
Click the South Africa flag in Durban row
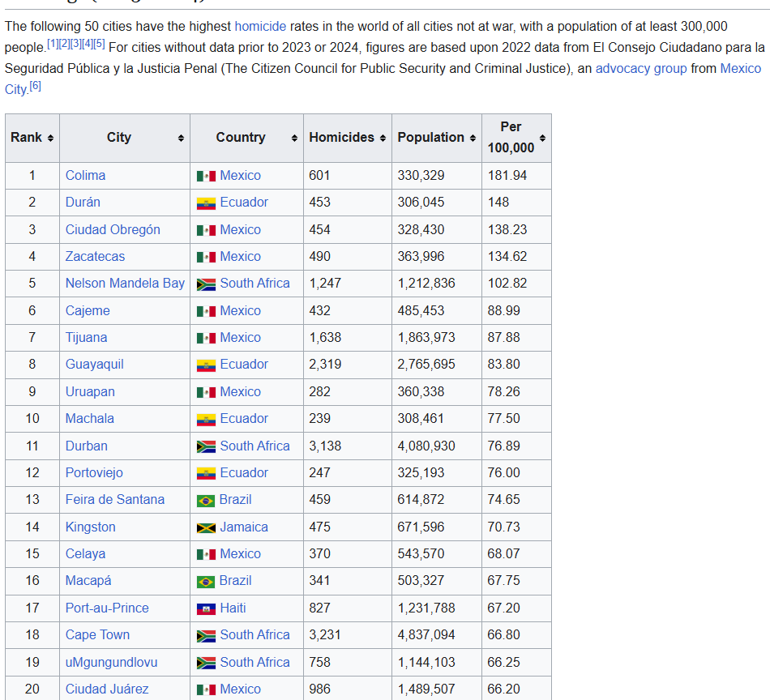coord(206,446)
